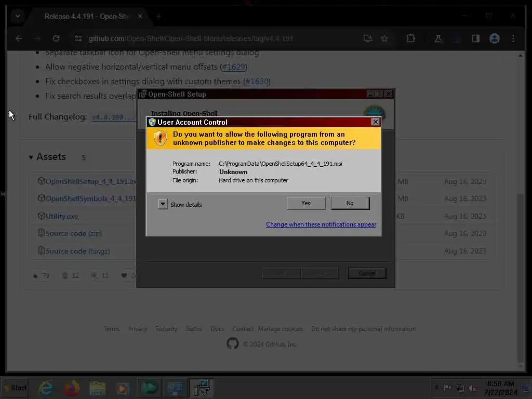Screen dimensions: 532x399
Task: Open a new Chrome tab
Action: pos(158,16)
